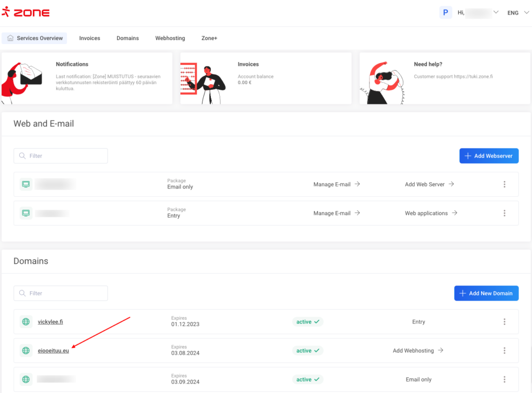Open the eiooeituu.eu domain link
Image resolution: width=532 pixels, height=393 pixels.
53,351
